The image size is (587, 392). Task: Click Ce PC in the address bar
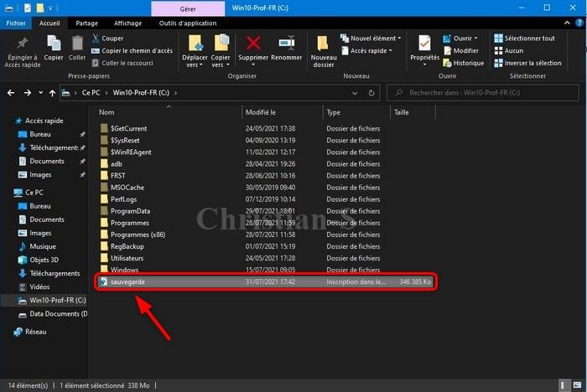(91, 93)
